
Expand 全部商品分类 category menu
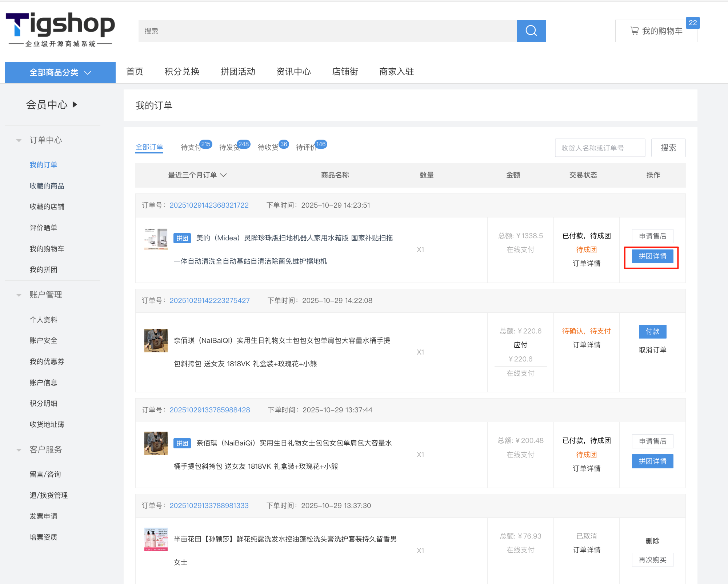click(60, 73)
